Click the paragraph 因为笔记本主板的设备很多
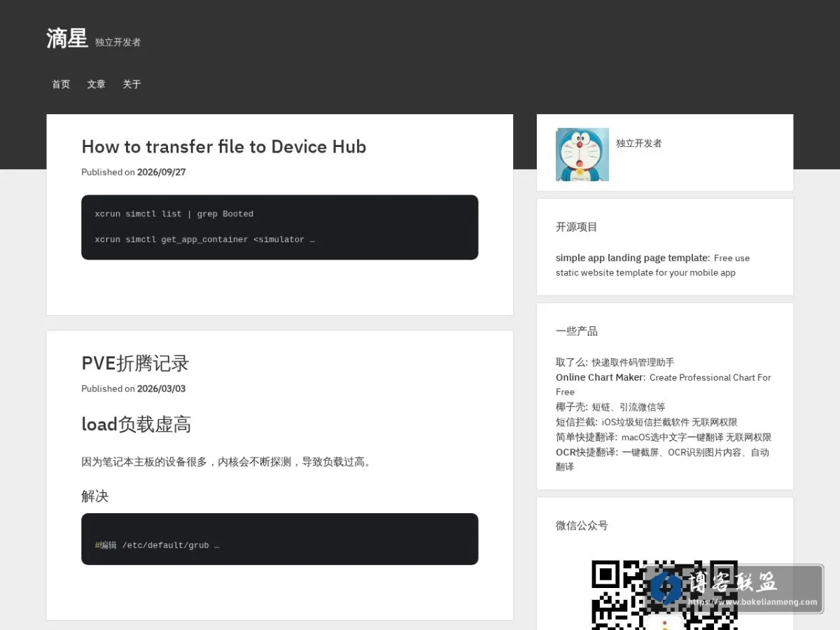 228,462
